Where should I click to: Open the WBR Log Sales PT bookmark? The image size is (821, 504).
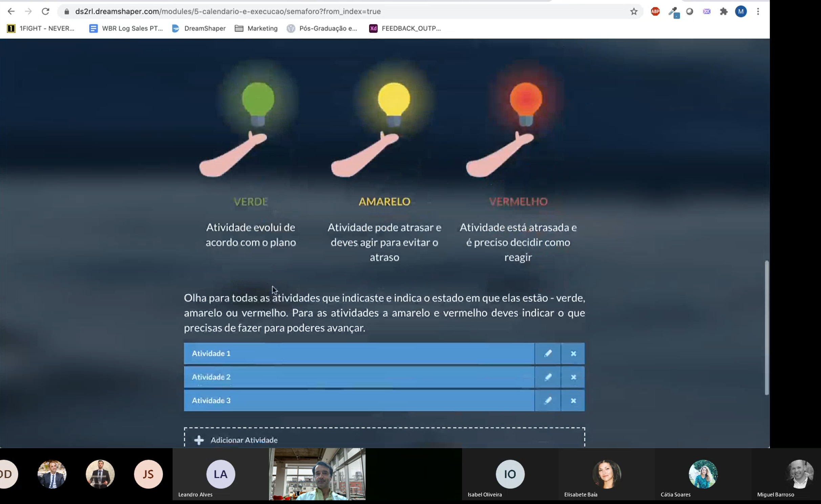[x=126, y=28]
